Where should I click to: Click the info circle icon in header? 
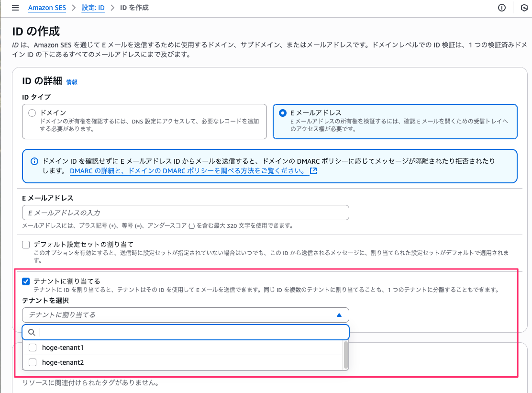click(501, 8)
